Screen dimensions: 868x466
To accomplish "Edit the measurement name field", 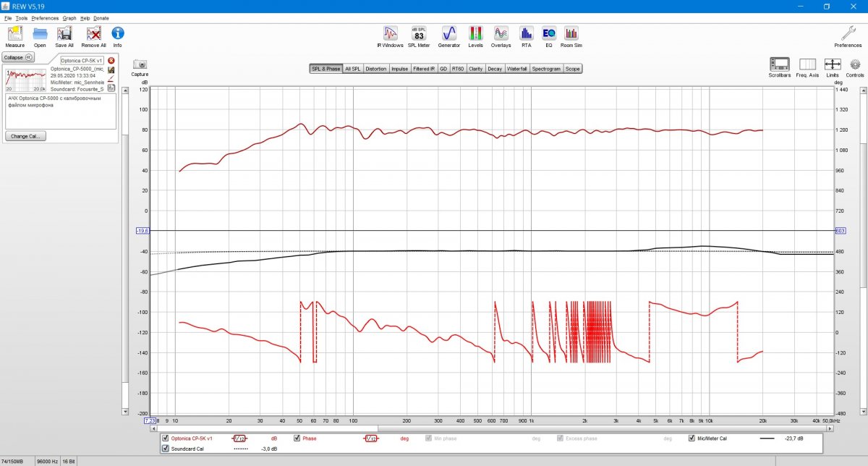I will pyautogui.click(x=82, y=61).
